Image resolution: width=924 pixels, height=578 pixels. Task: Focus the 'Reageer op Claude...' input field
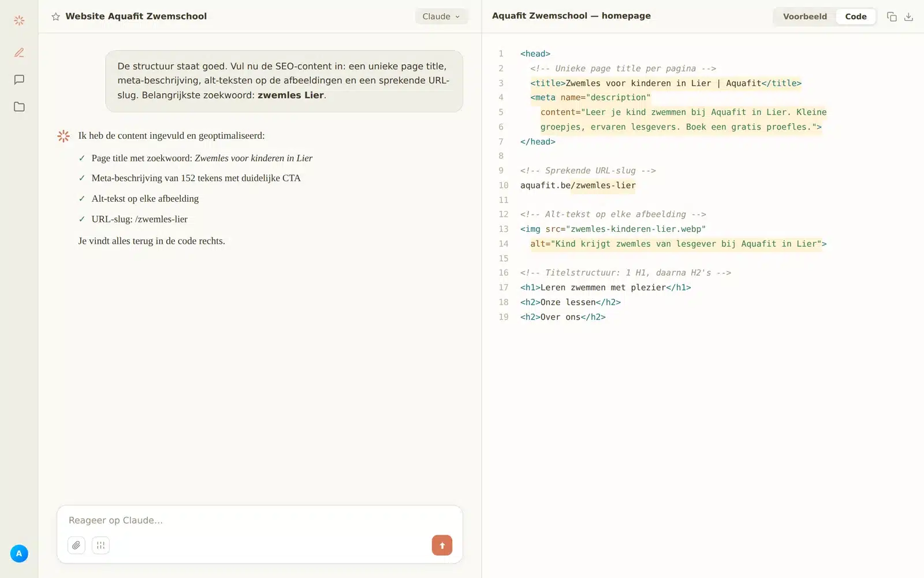(260, 520)
